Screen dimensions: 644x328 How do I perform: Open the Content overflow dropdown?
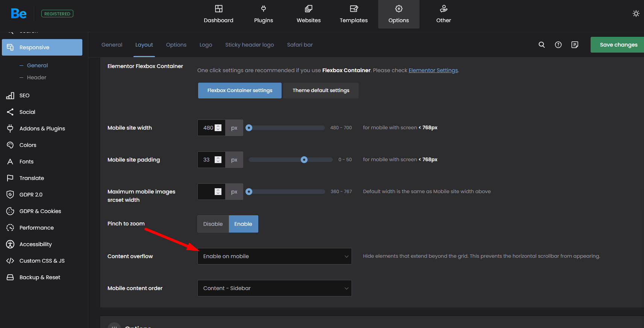click(274, 256)
